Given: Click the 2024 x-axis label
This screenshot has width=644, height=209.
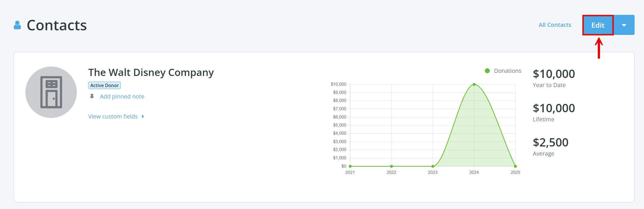Looking at the screenshot, I should (x=474, y=172).
